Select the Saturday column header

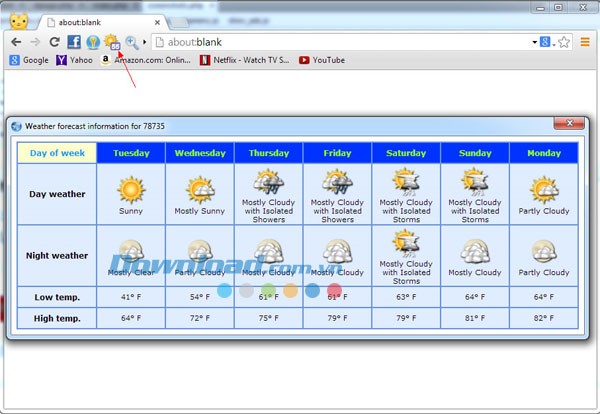coord(406,153)
